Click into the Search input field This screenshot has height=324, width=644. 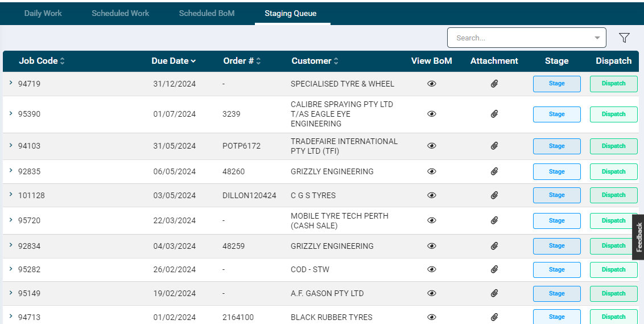point(518,38)
